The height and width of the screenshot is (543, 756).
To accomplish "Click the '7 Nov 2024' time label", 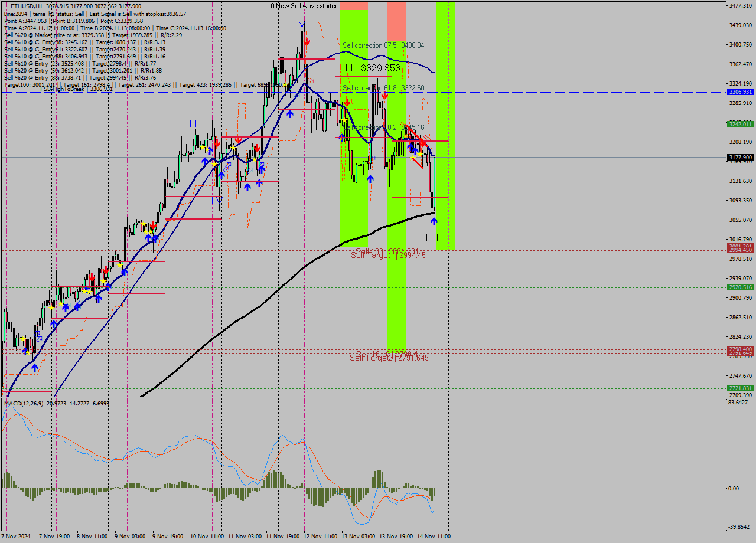I will (15, 537).
